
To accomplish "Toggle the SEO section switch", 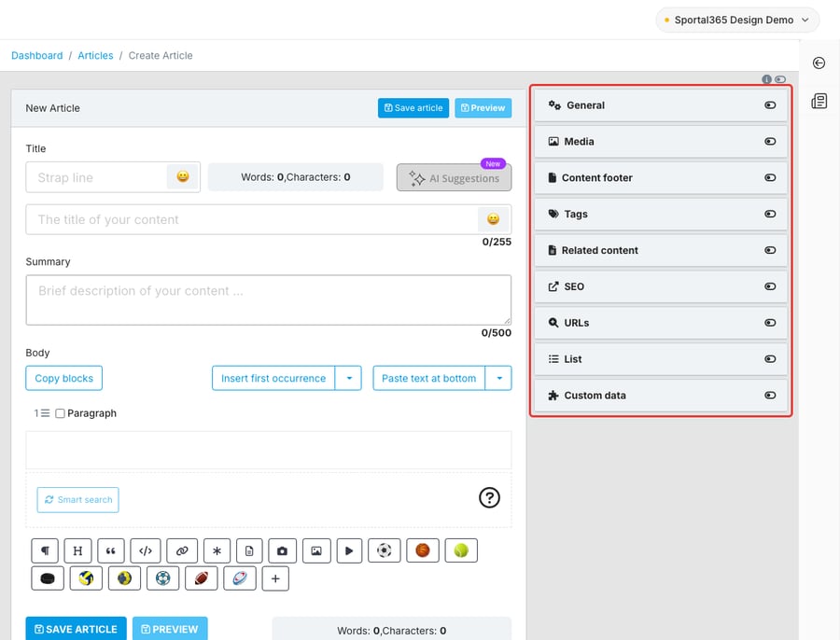I will point(770,286).
